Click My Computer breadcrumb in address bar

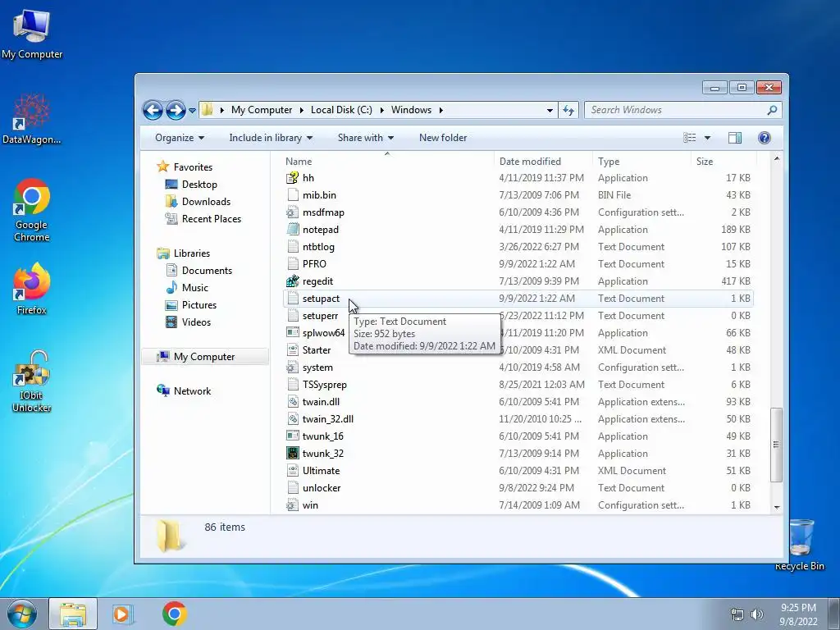pyautogui.click(x=262, y=110)
